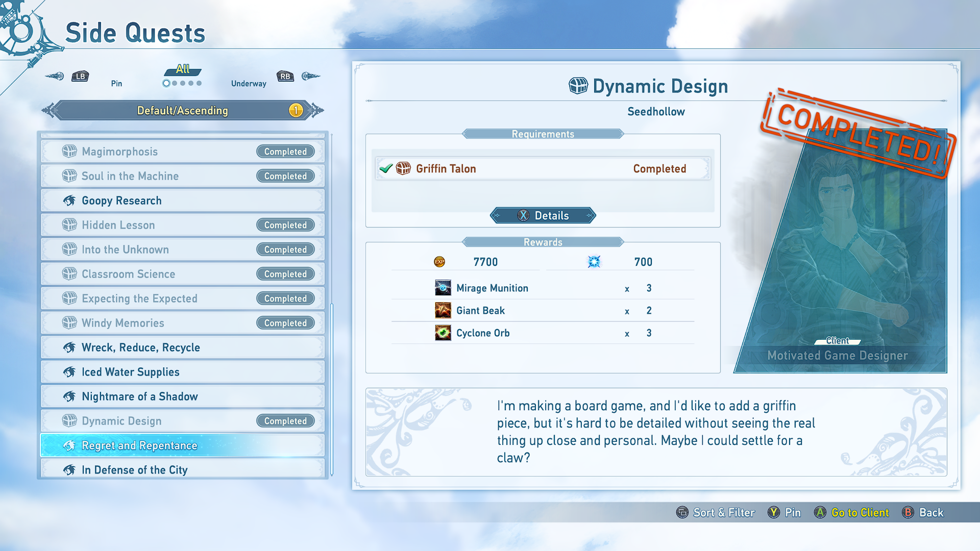Screen dimensions: 980x551
Task: Select the first page indicator dot
Action: 166,83
